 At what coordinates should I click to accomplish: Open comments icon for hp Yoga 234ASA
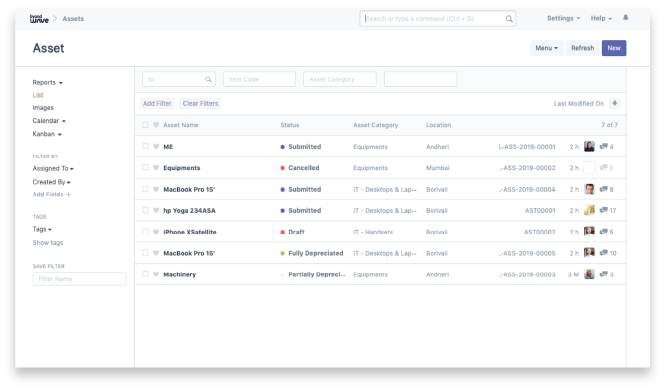pos(604,210)
